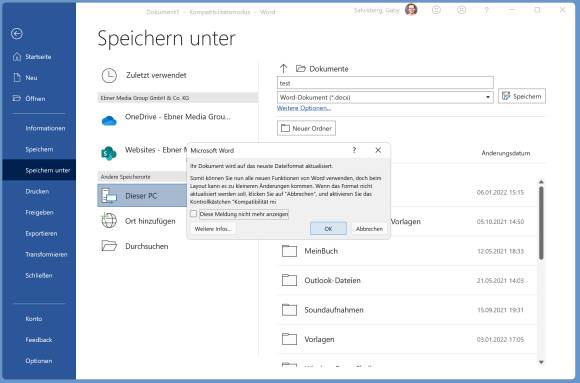Open the Vorlagen folder dated 03.01.2022
Viewport: 580px width, 383px height.
click(407, 339)
